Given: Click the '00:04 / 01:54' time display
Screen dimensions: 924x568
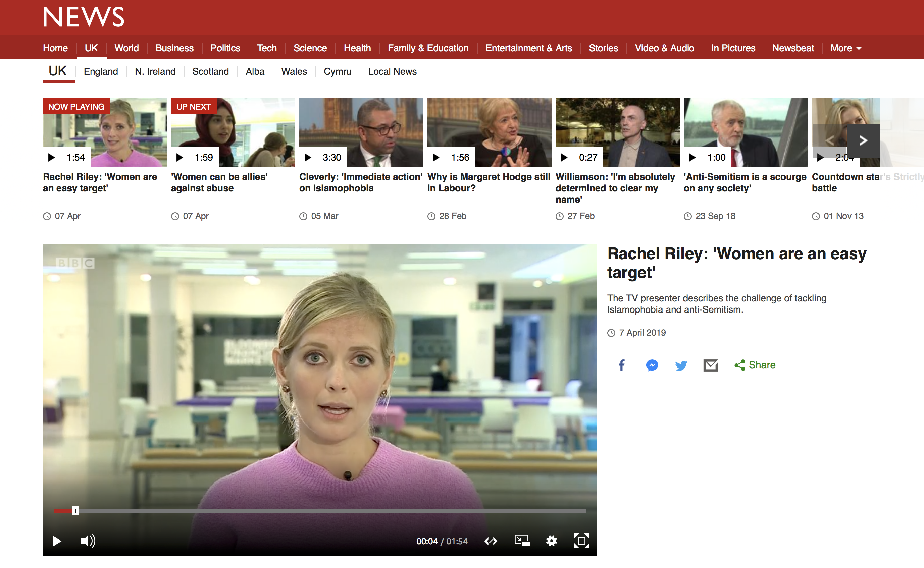Looking at the screenshot, I should click(442, 541).
